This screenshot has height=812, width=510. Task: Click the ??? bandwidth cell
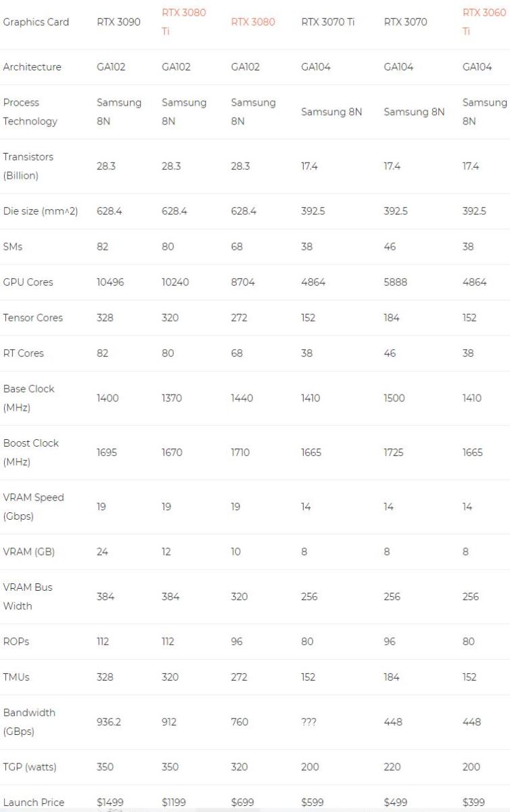tap(308, 722)
